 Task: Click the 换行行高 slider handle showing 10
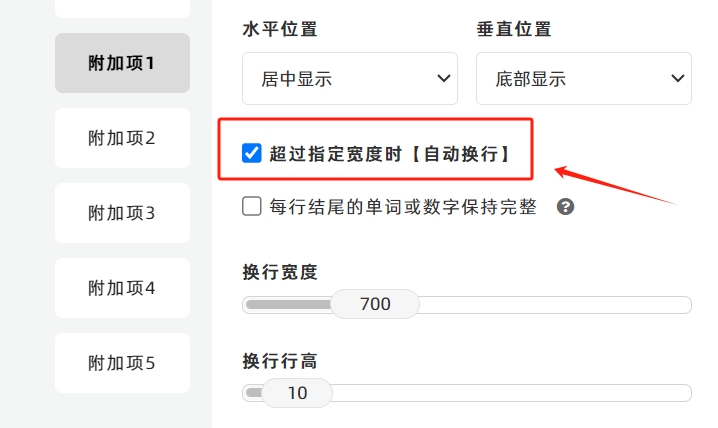(x=297, y=393)
